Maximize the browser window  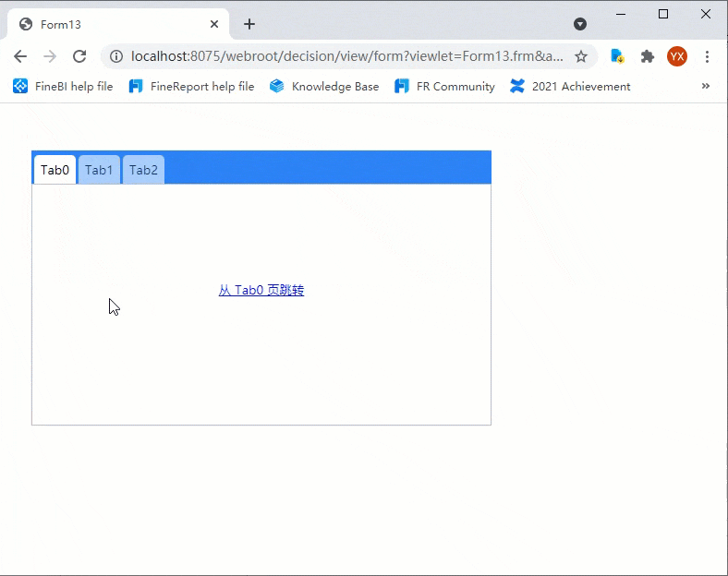[663, 15]
